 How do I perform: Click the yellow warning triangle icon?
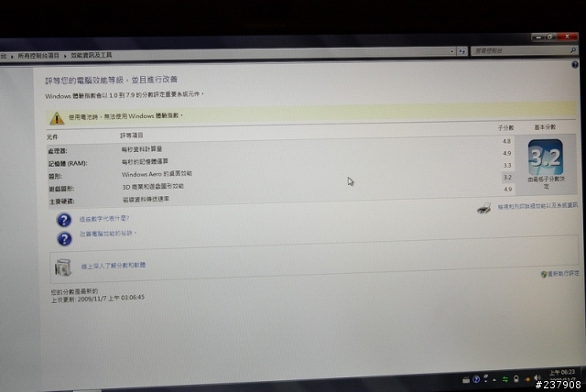57,118
